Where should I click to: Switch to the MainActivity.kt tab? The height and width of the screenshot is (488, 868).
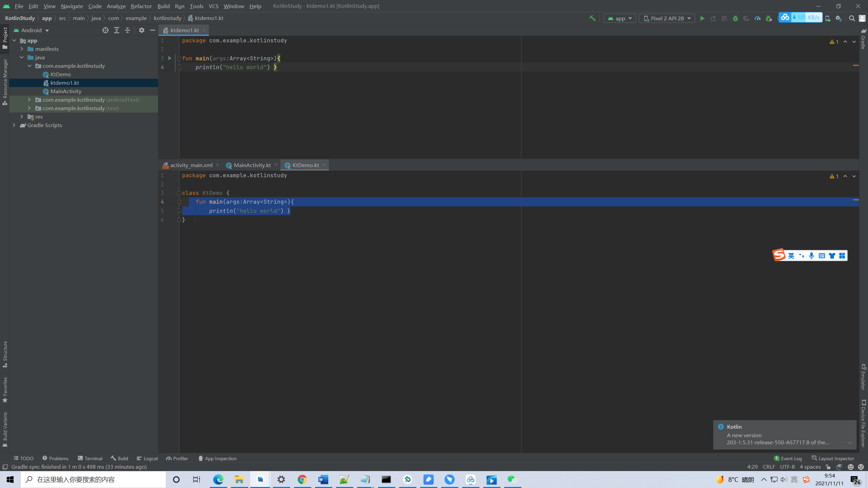coord(252,165)
